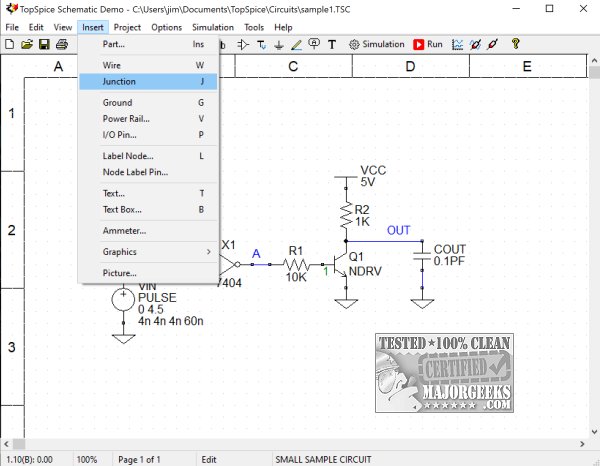The image size is (600, 466).
Task: Open the Edit menu
Action: 36,28
